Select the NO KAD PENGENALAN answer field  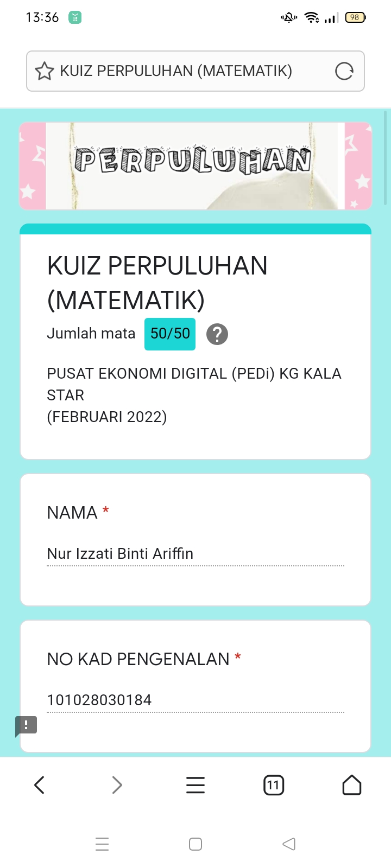point(195,700)
